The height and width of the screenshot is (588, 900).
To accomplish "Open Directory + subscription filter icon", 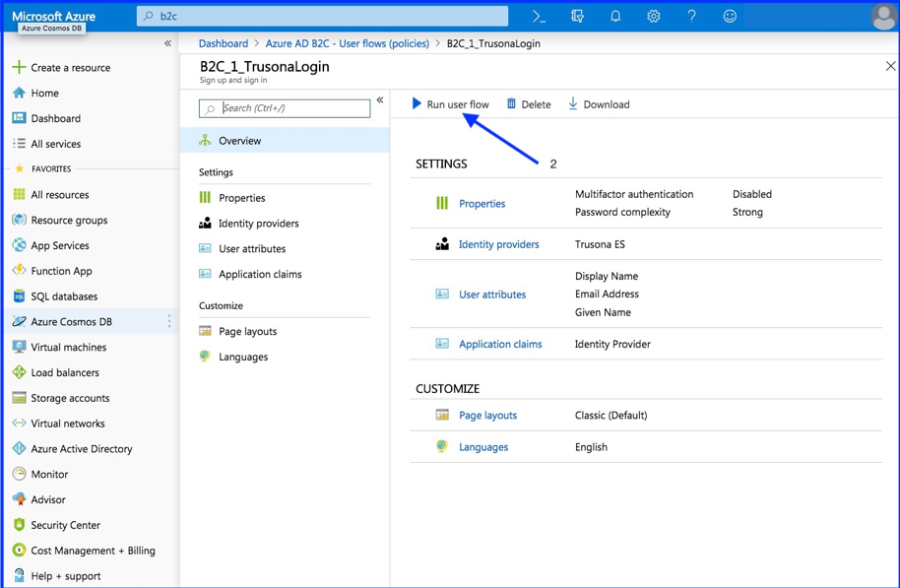I will (x=577, y=17).
